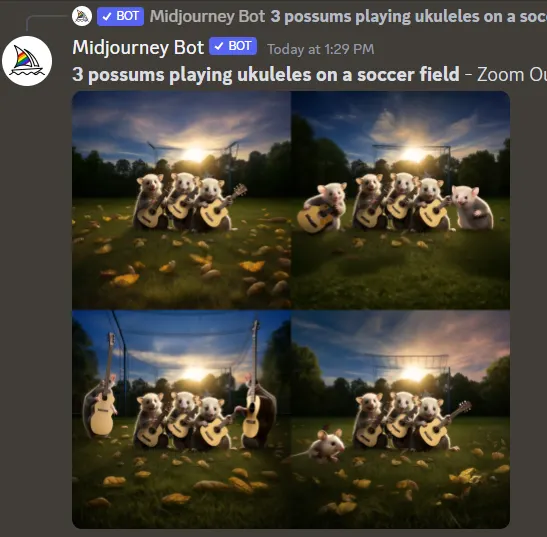Screen dimensions: 547x537
Task: Open the bottom-left image with upright basses
Action: tap(181, 419)
